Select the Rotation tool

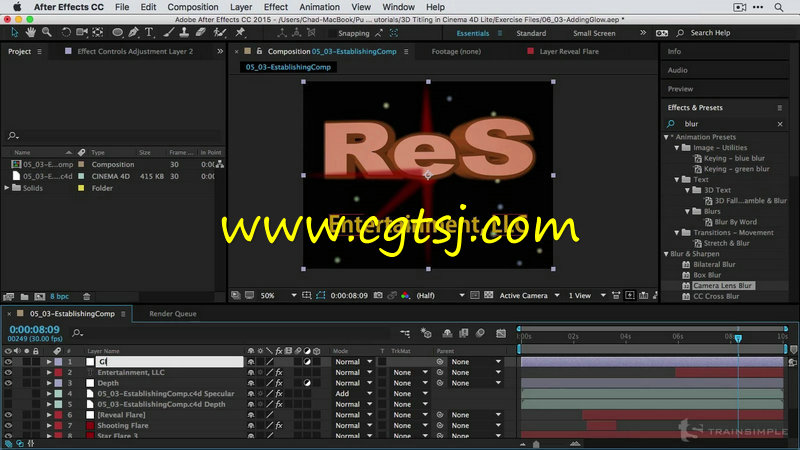tap(66, 33)
